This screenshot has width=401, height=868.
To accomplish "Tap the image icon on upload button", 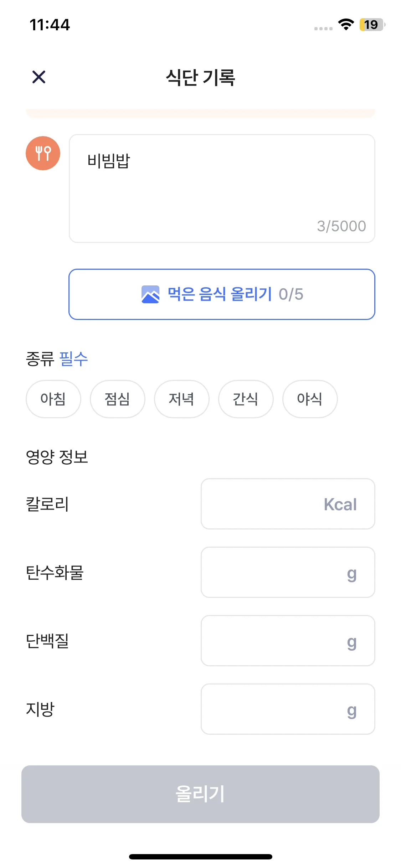I will tap(150, 294).
